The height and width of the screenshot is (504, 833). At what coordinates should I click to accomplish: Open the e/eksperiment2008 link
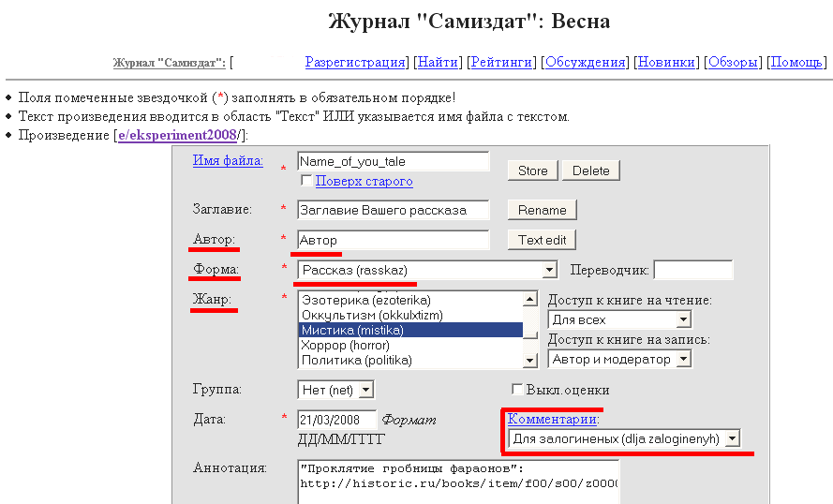[178, 136]
